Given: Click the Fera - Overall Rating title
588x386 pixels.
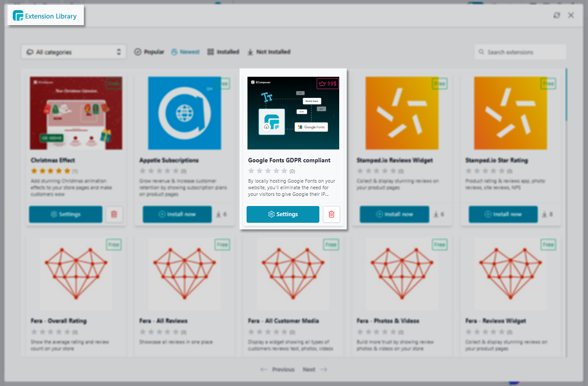Looking at the screenshot, I should tap(59, 321).
